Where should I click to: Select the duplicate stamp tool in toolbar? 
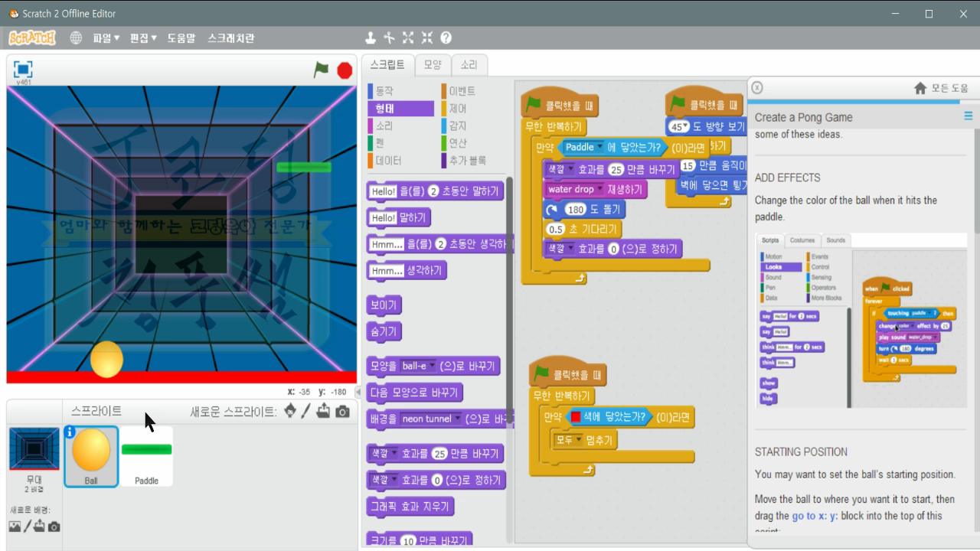click(x=370, y=36)
